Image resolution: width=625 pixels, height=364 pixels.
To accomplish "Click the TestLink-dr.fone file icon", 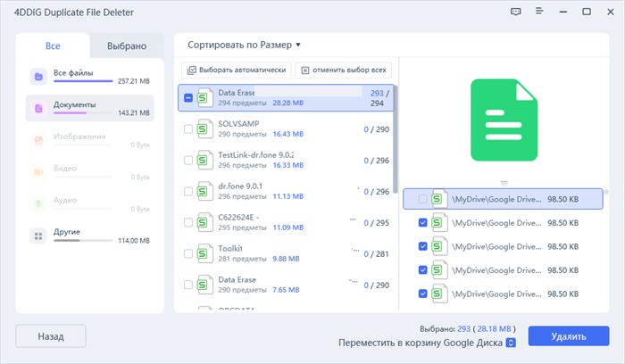I will [x=204, y=160].
